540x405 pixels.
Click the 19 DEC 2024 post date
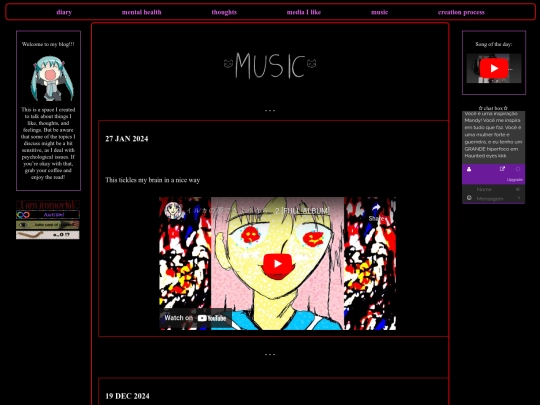(127, 396)
